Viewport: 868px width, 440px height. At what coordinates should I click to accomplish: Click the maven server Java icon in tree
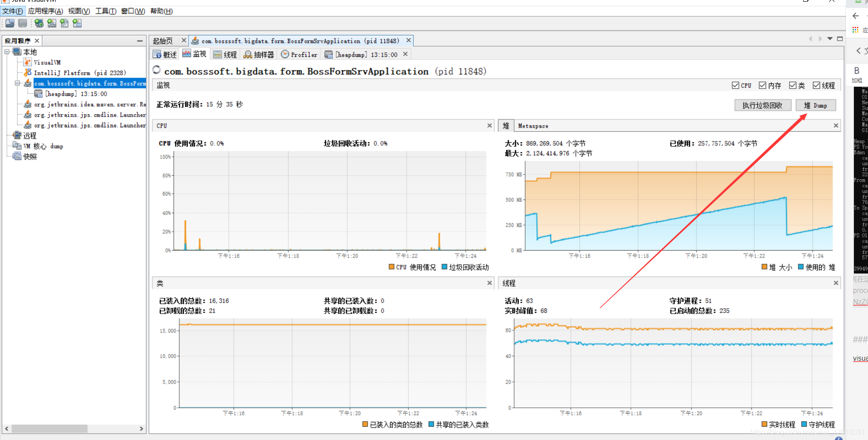pos(28,104)
